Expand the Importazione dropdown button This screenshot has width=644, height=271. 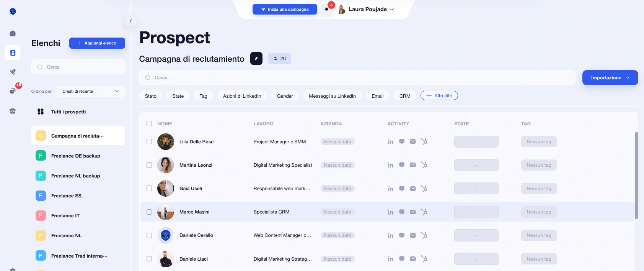610,78
